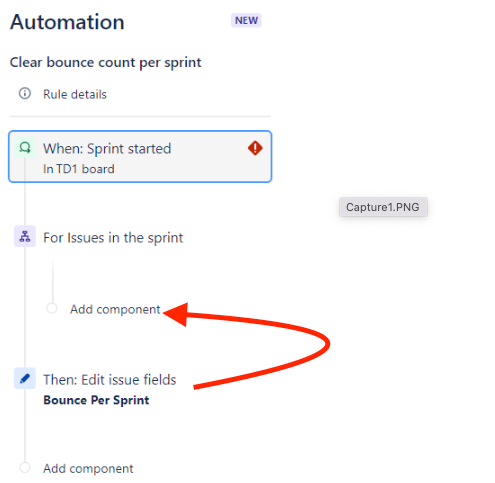
Task: Click the Capture1.PNG tooltip label
Action: pos(383,207)
